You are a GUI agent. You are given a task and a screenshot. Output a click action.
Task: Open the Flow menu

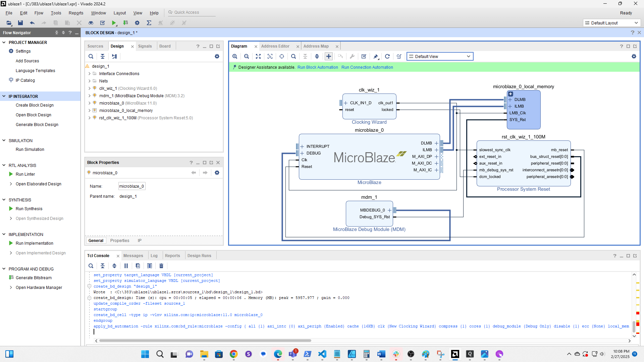pyautogui.click(x=39, y=13)
